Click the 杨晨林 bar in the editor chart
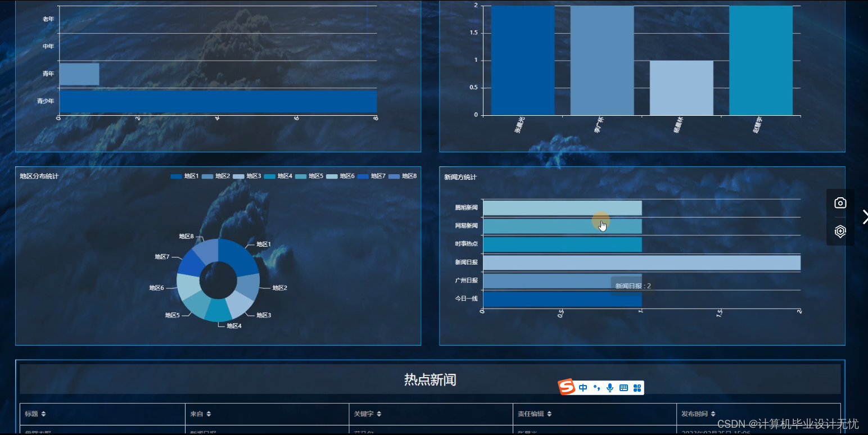Image resolution: width=868 pixels, height=435 pixels. [681, 88]
